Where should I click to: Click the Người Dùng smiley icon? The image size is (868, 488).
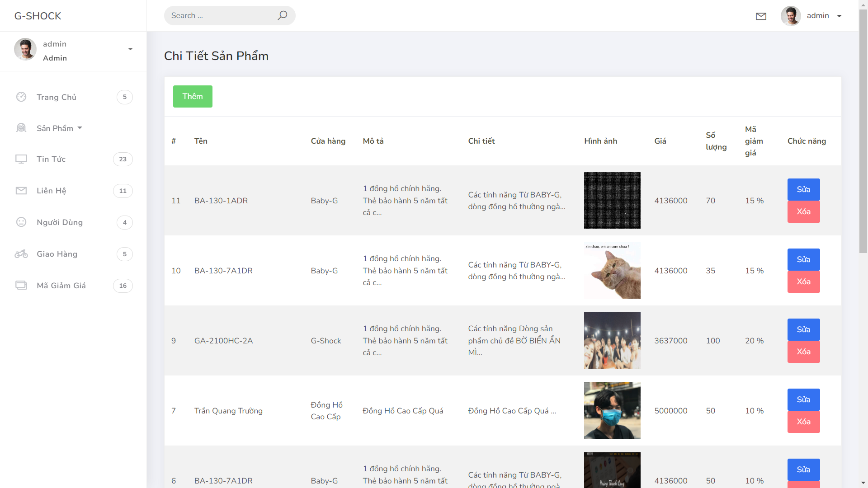point(21,222)
